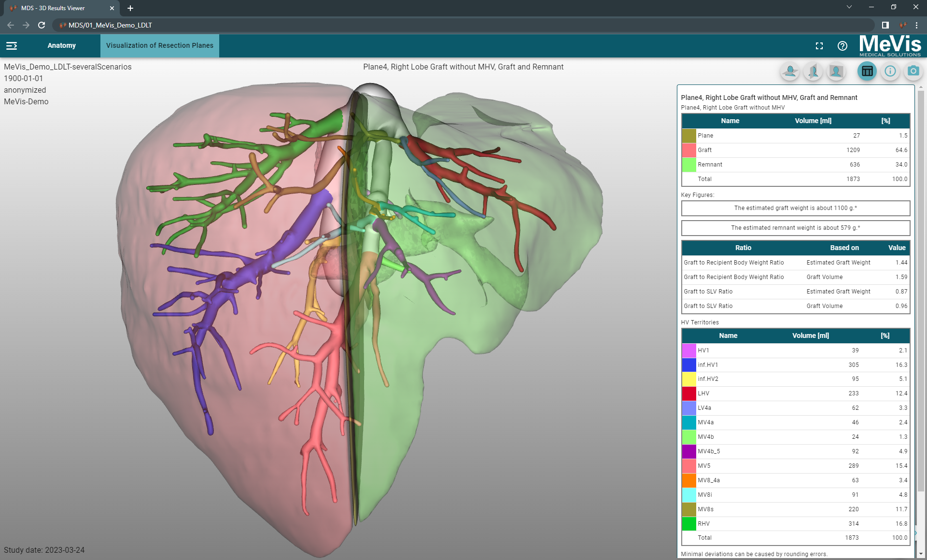Screen dimensions: 927x560
Task: Open a new browser tab
Action: pyautogui.click(x=130, y=8)
